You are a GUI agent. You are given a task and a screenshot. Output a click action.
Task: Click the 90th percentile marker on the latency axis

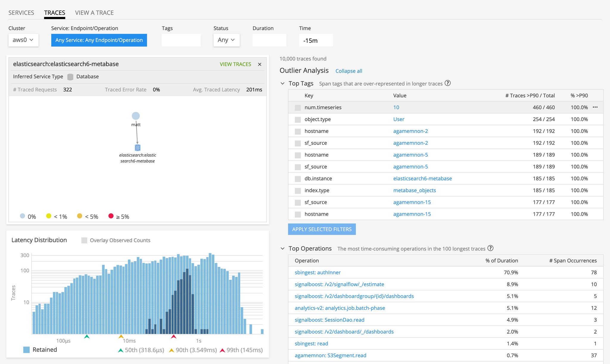(x=121, y=337)
